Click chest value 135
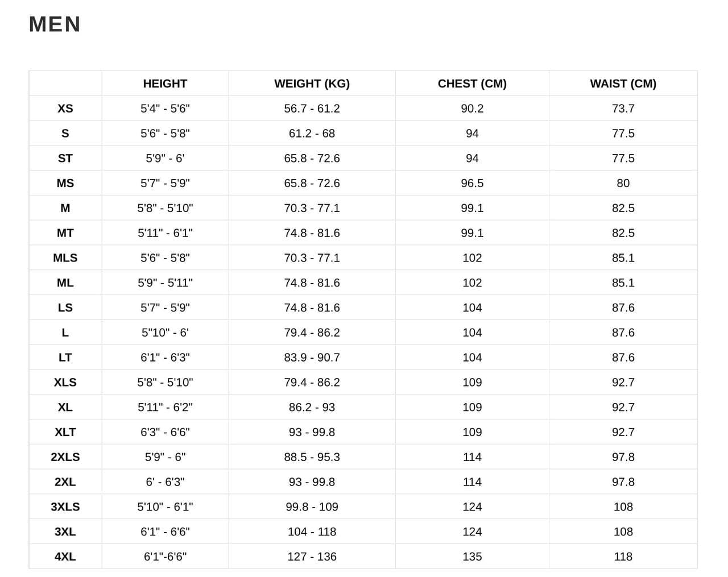The image size is (728, 577). pos(472,557)
